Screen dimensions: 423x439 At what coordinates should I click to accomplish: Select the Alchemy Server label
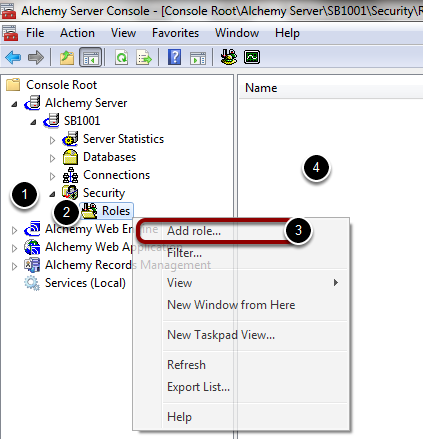(x=86, y=103)
